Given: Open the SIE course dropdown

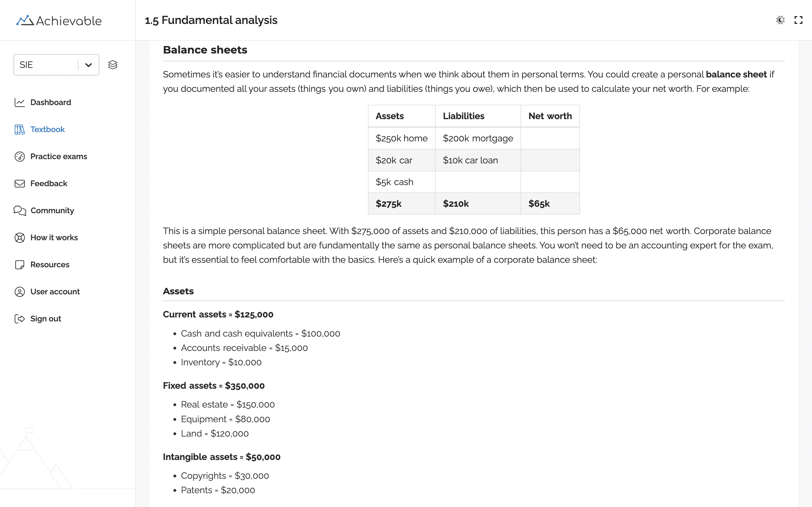Looking at the screenshot, I should click(46, 65).
